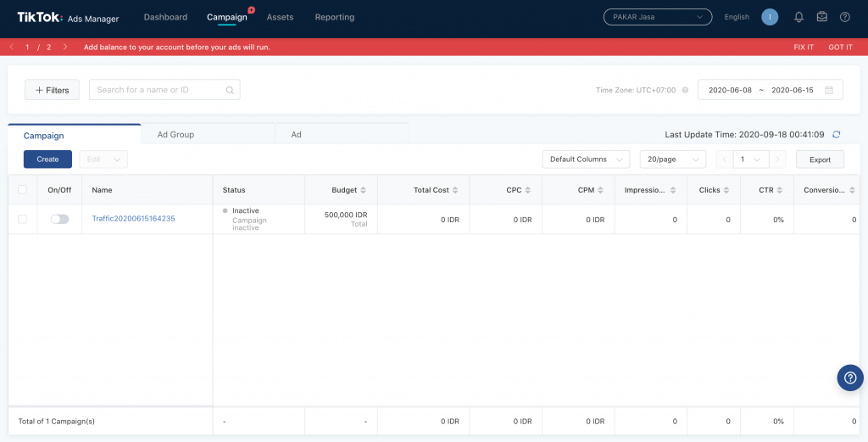Click GOT IT in the banner
Screen dimensions: 868x442
(x=840, y=47)
